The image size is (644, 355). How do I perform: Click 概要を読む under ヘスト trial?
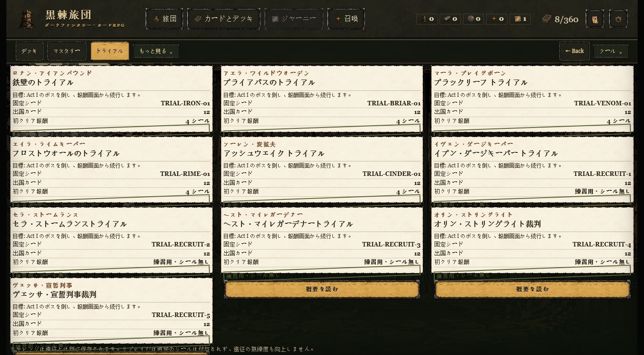[322, 289]
